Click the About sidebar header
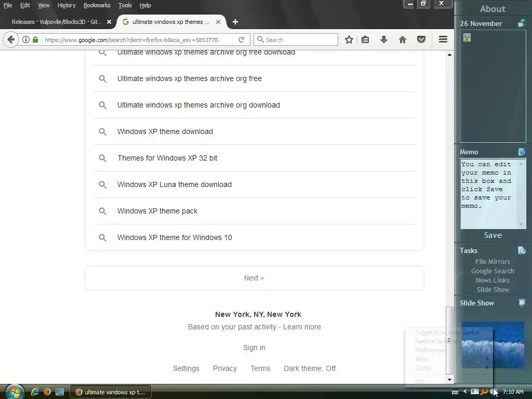 (493, 9)
